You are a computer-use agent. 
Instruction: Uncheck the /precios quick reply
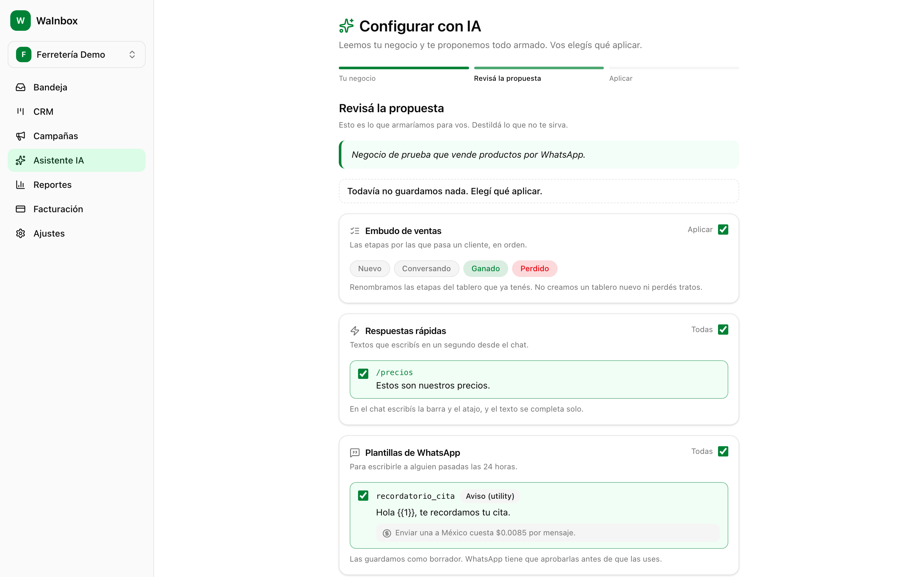pyautogui.click(x=363, y=373)
